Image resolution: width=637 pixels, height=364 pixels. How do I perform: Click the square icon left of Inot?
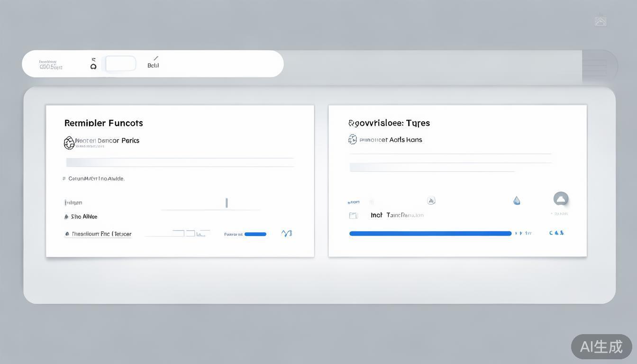click(x=353, y=216)
